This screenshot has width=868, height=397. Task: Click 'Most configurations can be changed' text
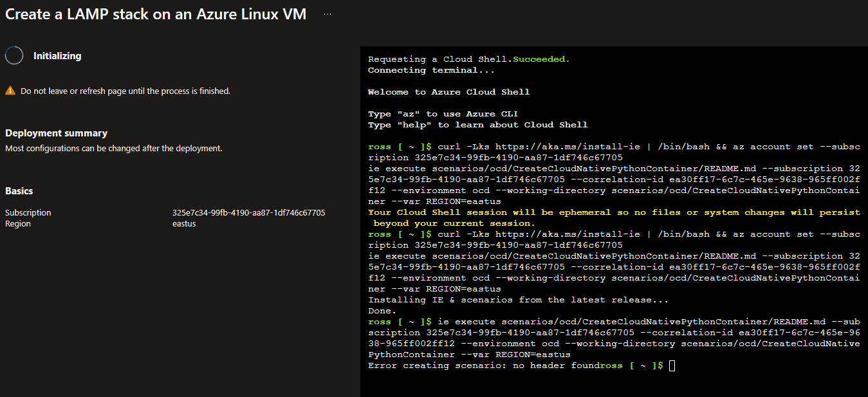[114, 149]
